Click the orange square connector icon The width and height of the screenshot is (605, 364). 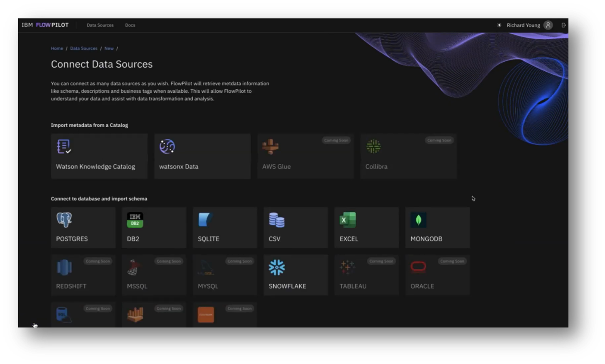206,315
